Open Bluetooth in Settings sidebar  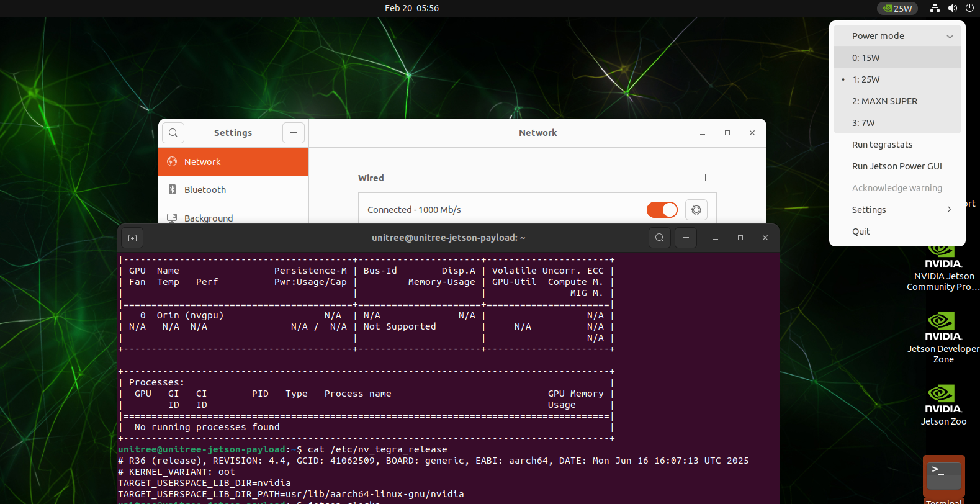205,190
